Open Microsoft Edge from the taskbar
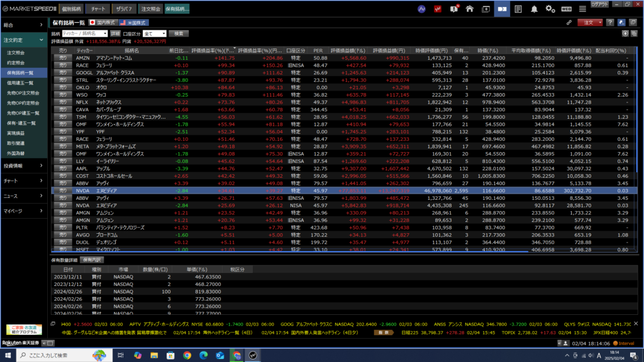644x362 pixels. (x=203, y=355)
